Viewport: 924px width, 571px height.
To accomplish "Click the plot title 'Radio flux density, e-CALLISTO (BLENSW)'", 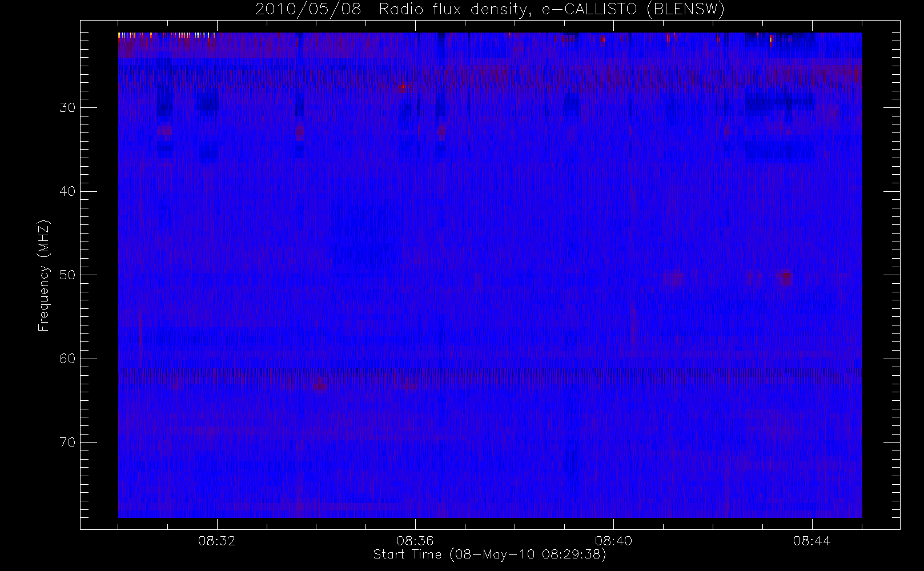I will click(x=552, y=10).
